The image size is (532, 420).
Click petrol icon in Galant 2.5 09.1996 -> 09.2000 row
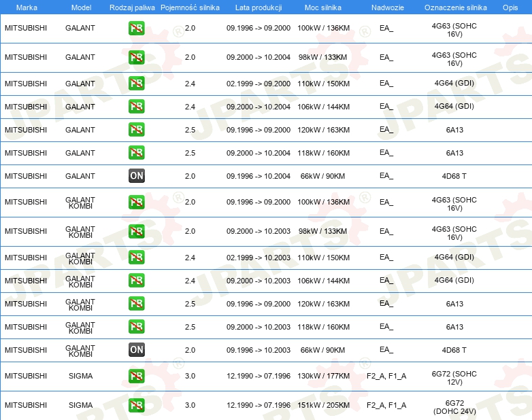coord(136,130)
